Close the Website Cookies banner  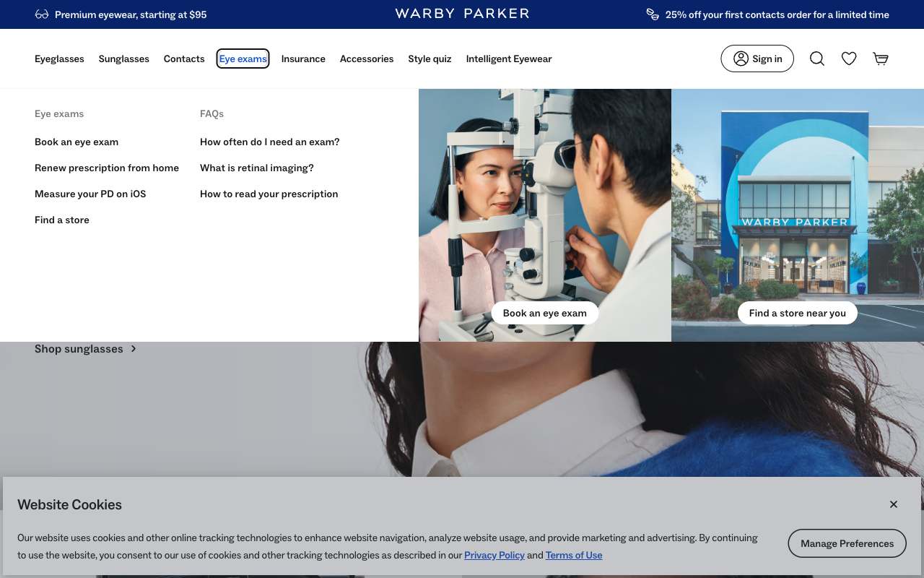pos(894,504)
